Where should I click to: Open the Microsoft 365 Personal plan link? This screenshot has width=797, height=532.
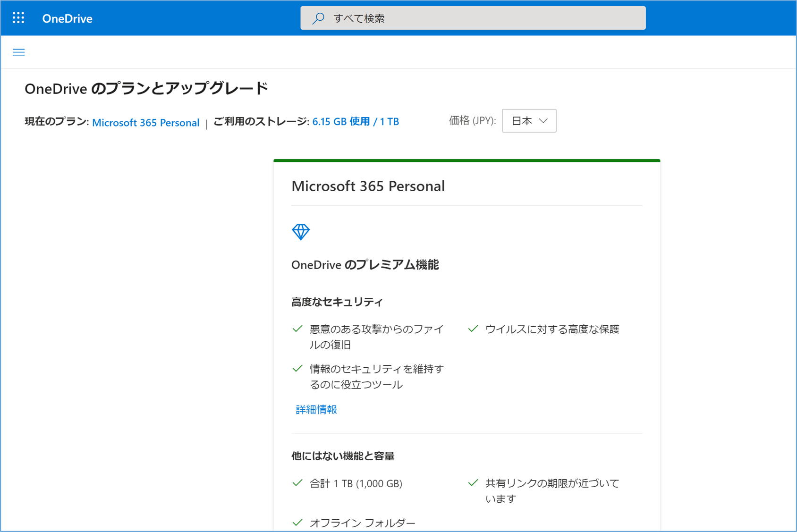[x=145, y=122]
